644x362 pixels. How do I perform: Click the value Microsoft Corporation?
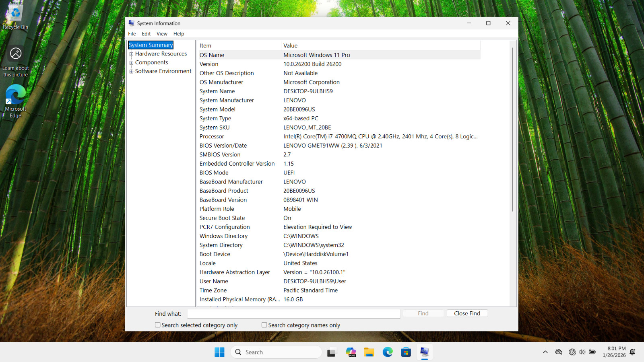tap(312, 82)
